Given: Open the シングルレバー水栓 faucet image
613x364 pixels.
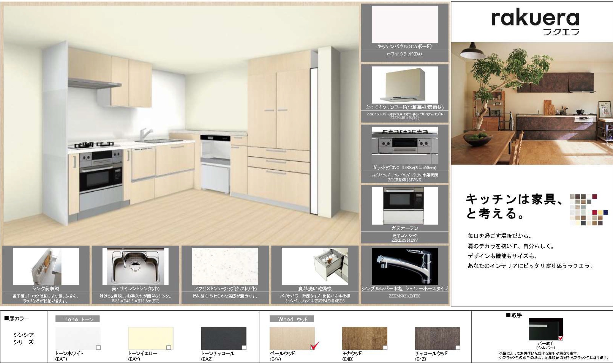Looking at the screenshot, I should [405, 266].
